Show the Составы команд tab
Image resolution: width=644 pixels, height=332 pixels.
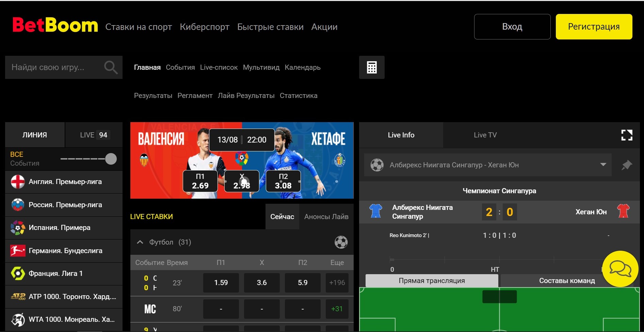(567, 281)
